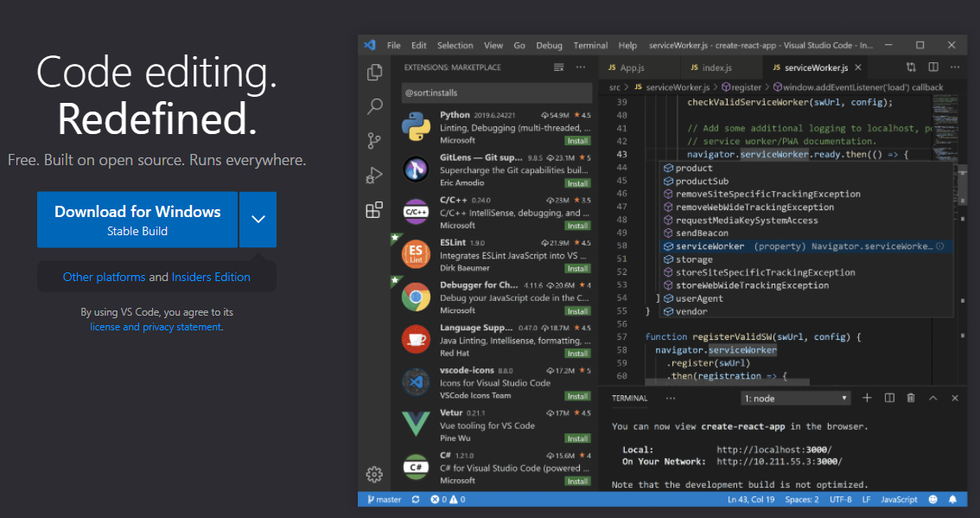
Task: Open the terminal selector '1: node' dropdown
Action: [x=796, y=399]
